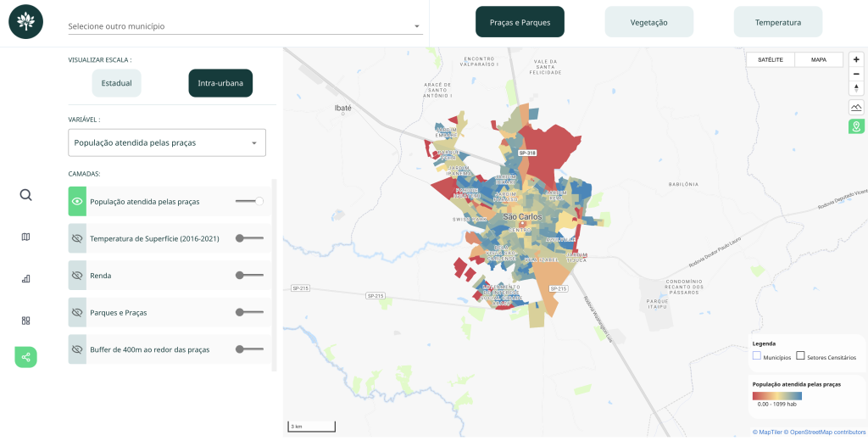Click the map icon in left sidebar
This screenshot has width=868, height=441.
point(25,237)
